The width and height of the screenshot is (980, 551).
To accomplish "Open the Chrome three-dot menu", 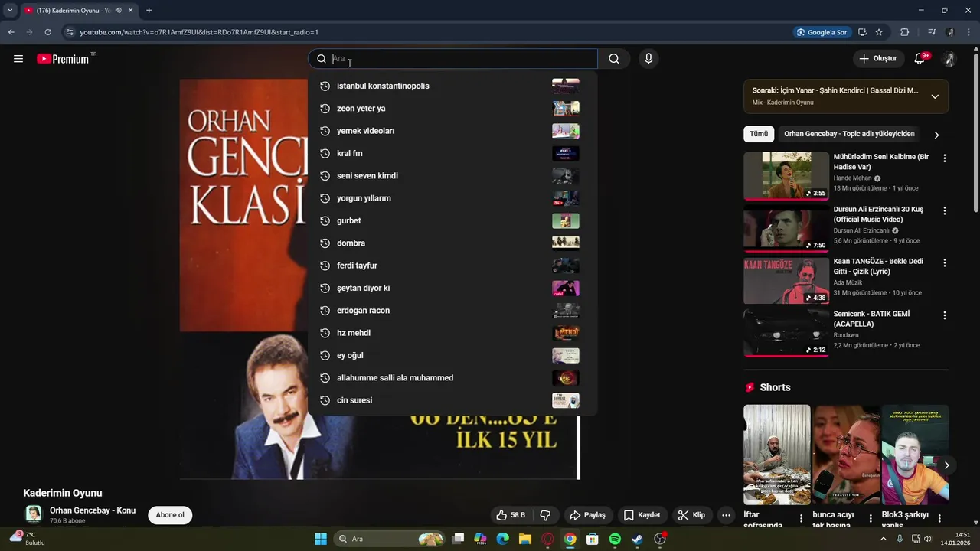I will point(969,32).
